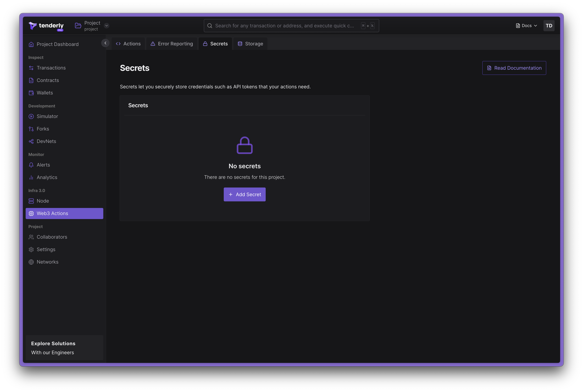Click the plus icon on Add Secret
The width and height of the screenshot is (583, 392).
pos(230,194)
